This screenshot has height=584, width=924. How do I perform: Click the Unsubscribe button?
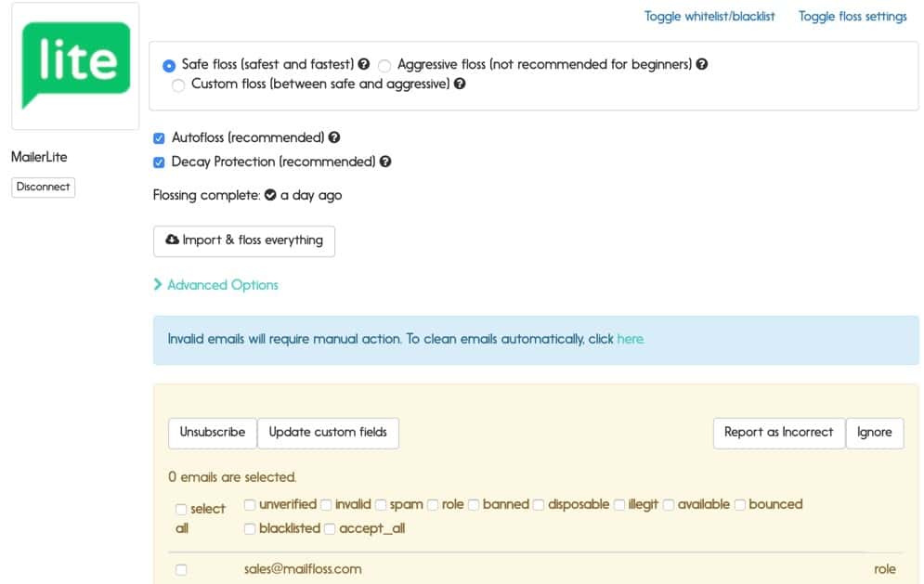pos(212,433)
